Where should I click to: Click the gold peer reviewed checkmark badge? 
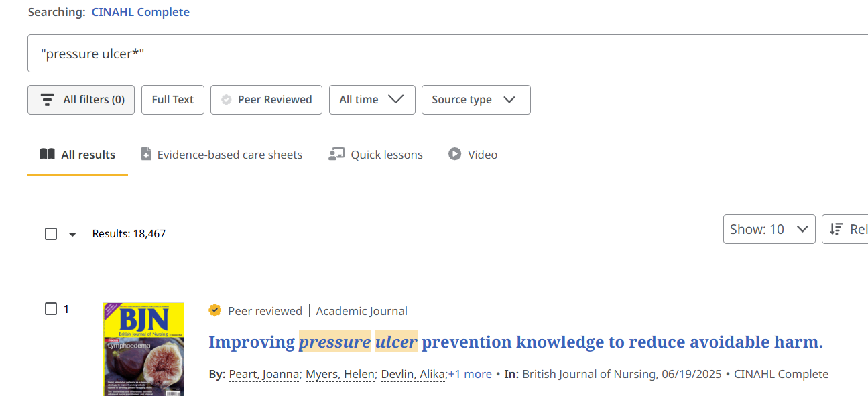pyautogui.click(x=215, y=310)
